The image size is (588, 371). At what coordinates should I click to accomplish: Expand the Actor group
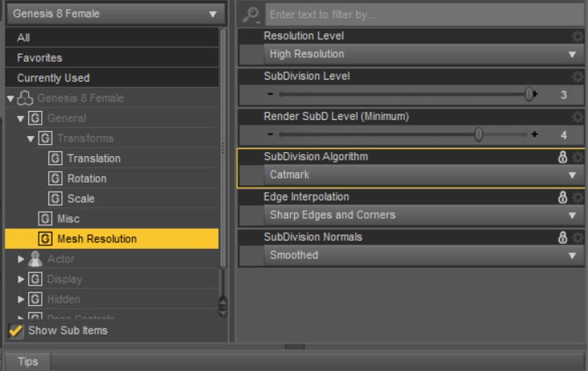[x=21, y=259]
